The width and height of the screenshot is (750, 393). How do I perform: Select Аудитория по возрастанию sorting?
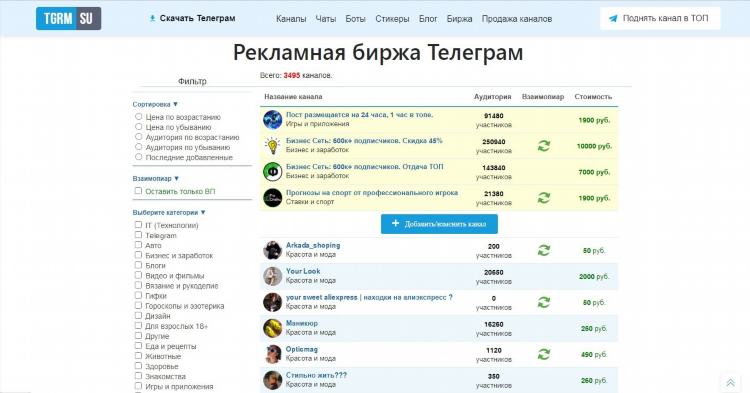coord(138,137)
